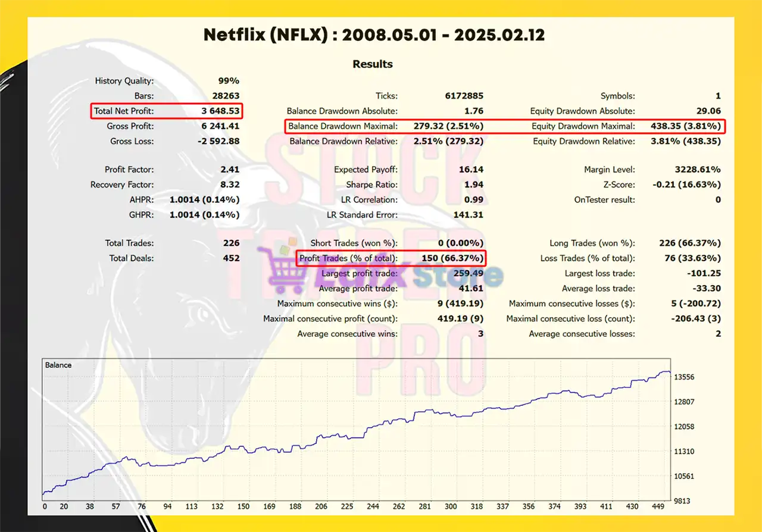The image size is (762, 532).
Task: Select Profit Trades value 150 (66.37%)
Action: (452, 258)
